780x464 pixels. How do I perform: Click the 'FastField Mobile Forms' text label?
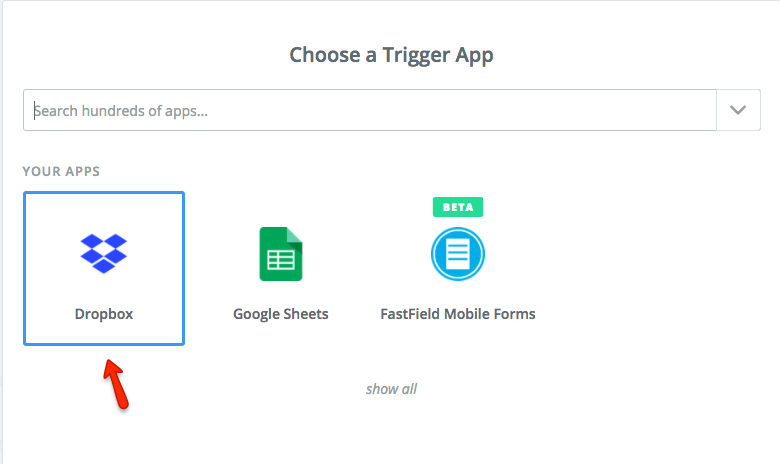pos(458,314)
